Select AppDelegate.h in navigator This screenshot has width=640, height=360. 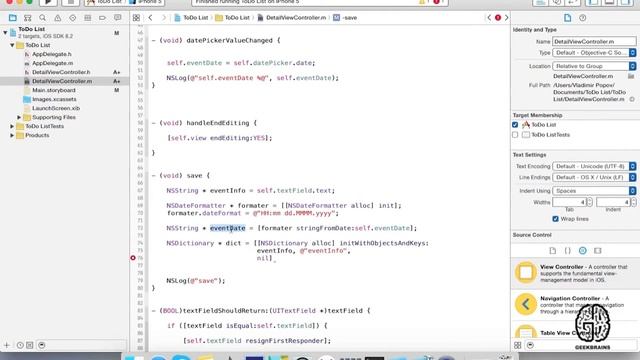[52, 54]
